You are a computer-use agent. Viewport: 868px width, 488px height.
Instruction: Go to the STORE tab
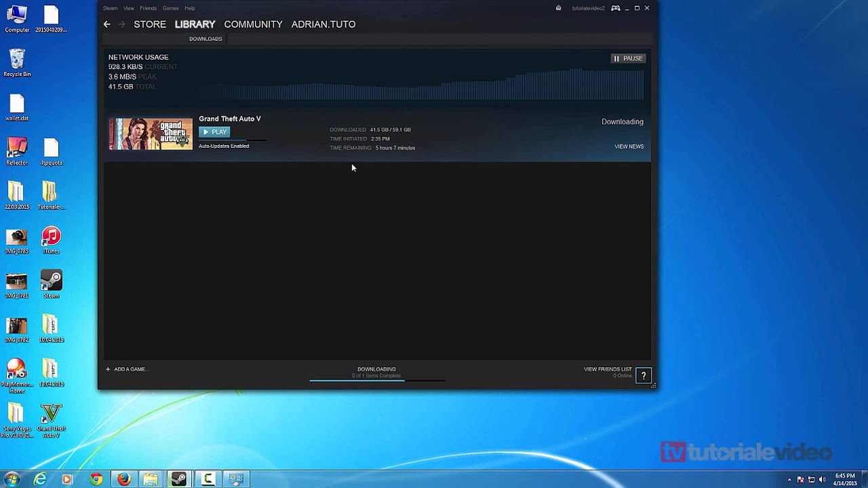coord(150,24)
